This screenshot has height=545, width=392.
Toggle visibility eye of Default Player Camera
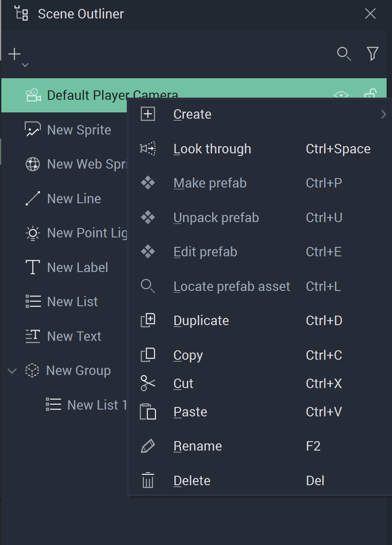pos(341,94)
